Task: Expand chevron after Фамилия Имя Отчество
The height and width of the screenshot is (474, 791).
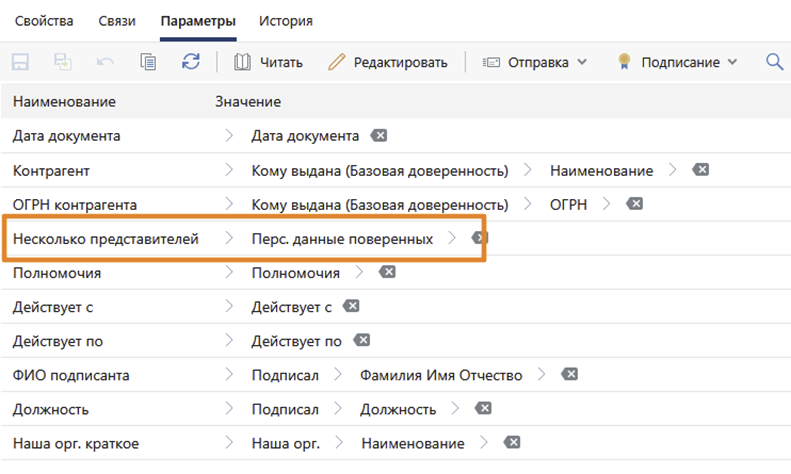Action: click(541, 375)
